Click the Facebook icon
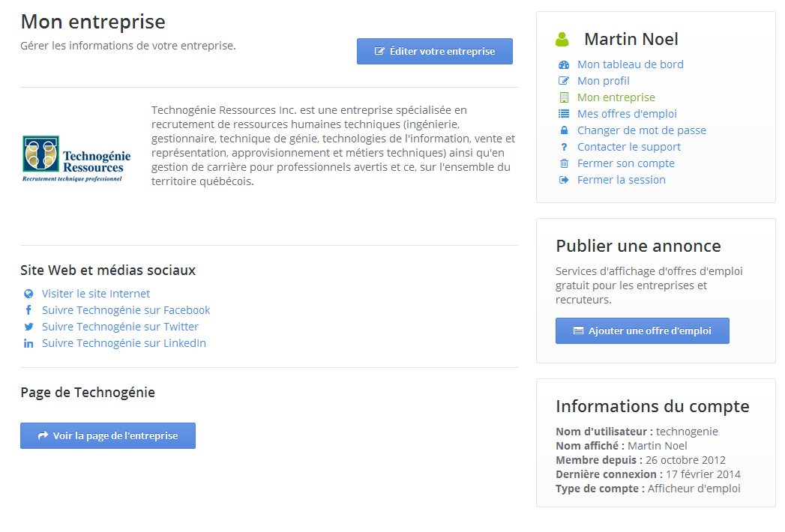Screen dimensions: 785x532 point(28,310)
